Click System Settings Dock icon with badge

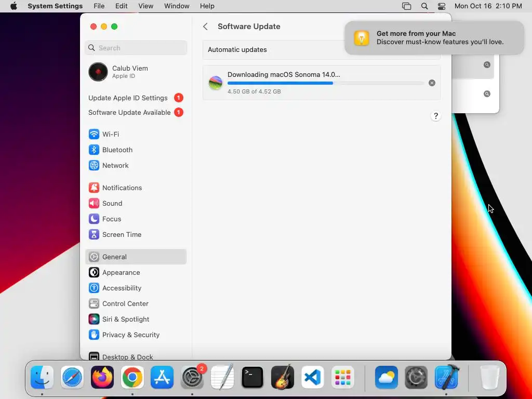pyautogui.click(x=192, y=377)
